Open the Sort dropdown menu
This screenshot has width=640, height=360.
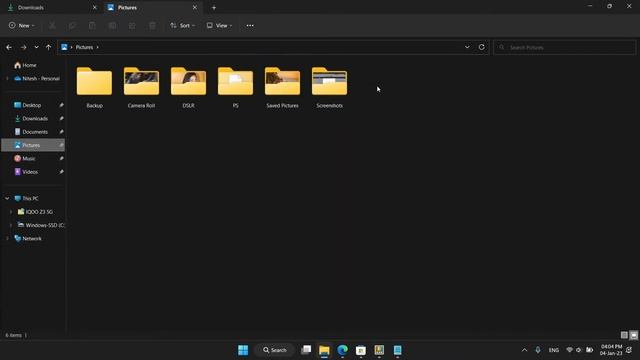point(182,25)
